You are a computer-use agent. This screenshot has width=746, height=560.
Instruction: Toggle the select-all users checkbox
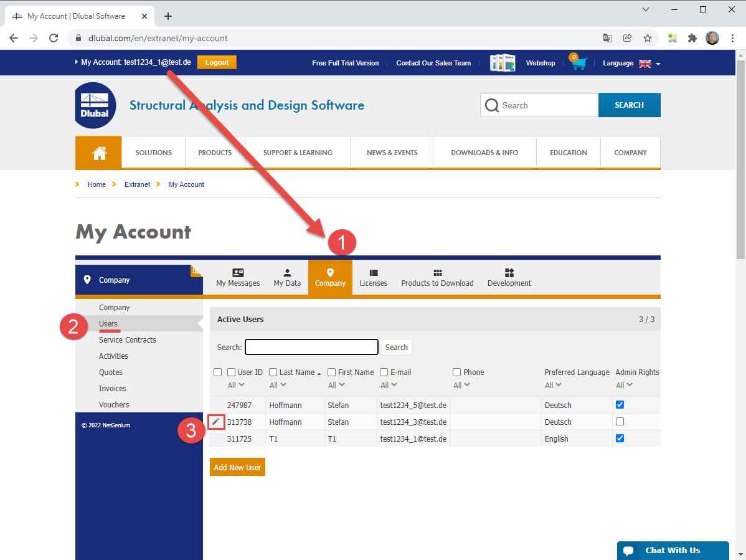218,372
